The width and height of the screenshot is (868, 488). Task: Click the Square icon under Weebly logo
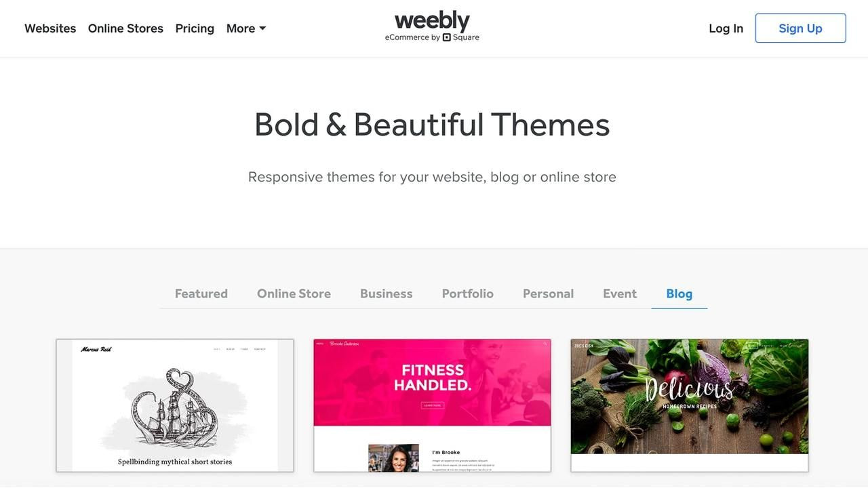pos(447,37)
